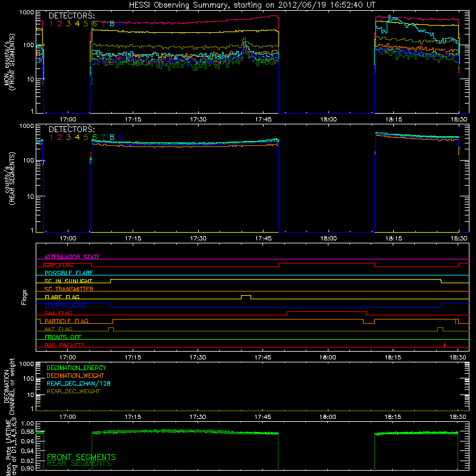This screenshot has height=476, width=476.
Task: Click the POSSIBLE_FLARE flag label
Action: (x=68, y=273)
